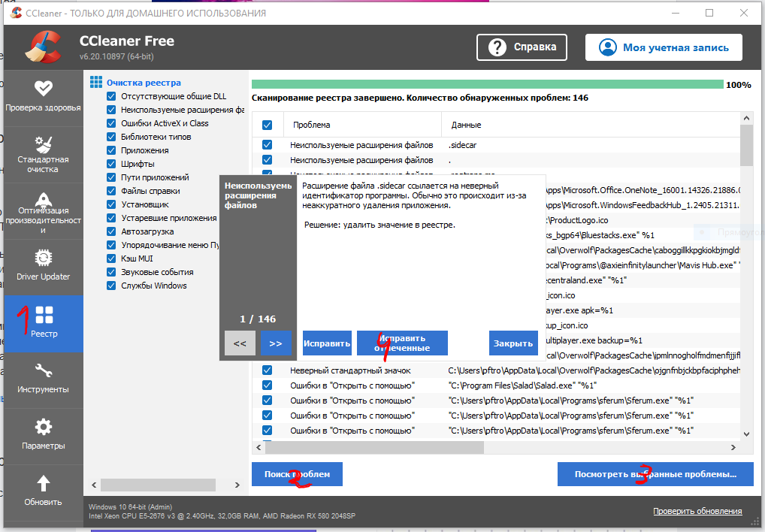This screenshot has width=765, height=532.
Task: Select the Приложения category label
Action: coord(145,150)
